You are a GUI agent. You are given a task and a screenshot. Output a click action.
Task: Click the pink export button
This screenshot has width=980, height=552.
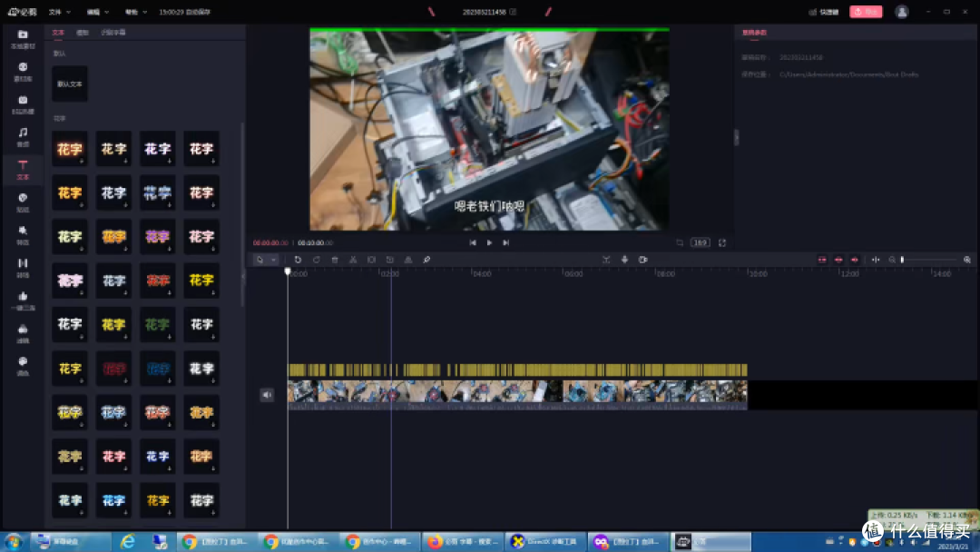(x=866, y=12)
